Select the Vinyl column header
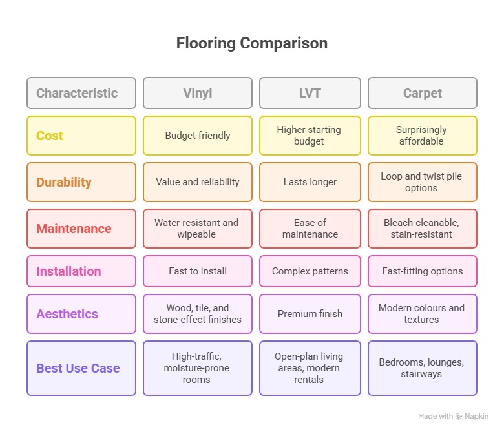The width and height of the screenshot is (504, 434). point(198,93)
